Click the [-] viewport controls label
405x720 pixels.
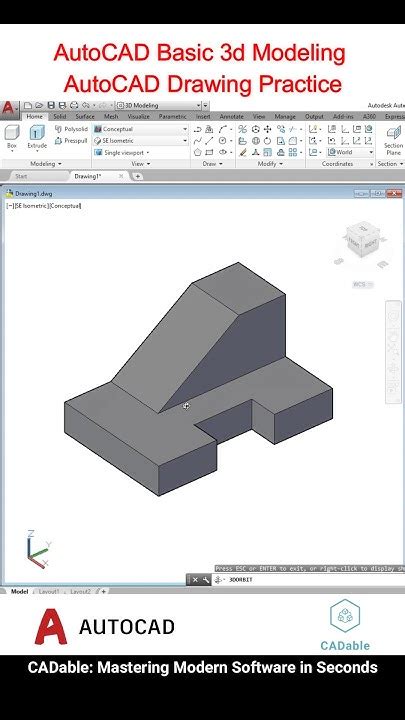pos(10,206)
